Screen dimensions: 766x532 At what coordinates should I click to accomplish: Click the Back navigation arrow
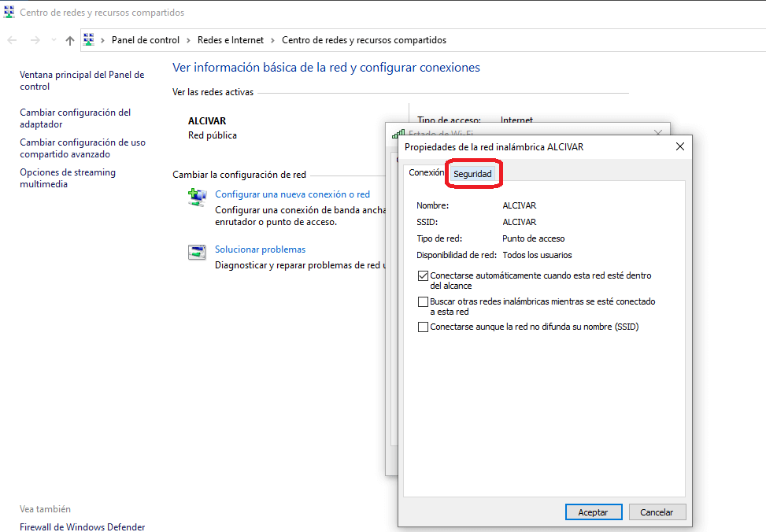click(x=13, y=40)
